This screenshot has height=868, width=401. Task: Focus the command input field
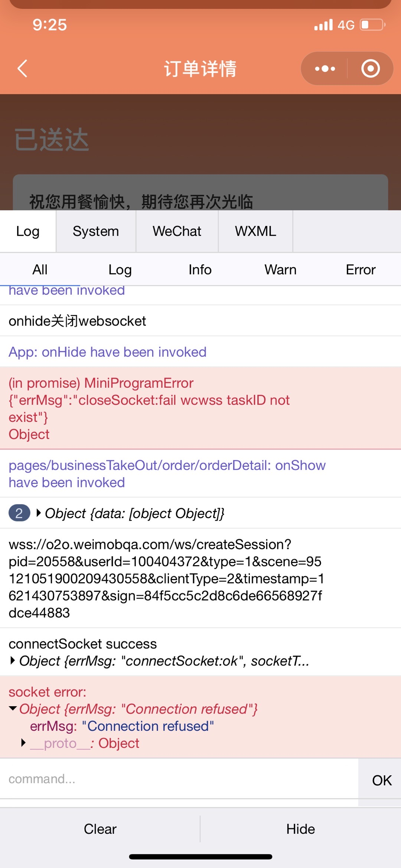pyautogui.click(x=179, y=779)
